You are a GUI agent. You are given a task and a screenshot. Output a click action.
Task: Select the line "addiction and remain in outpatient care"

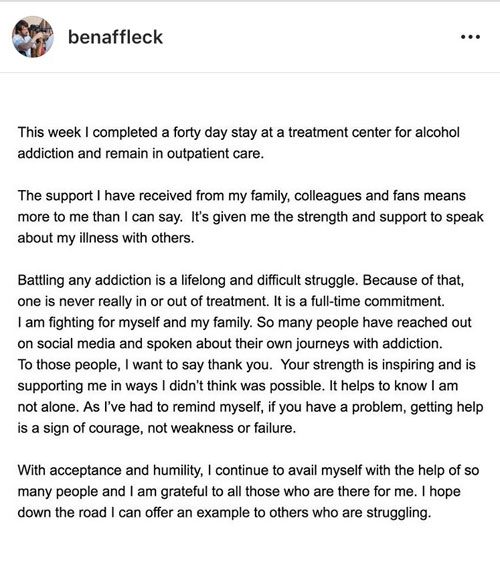(x=141, y=154)
